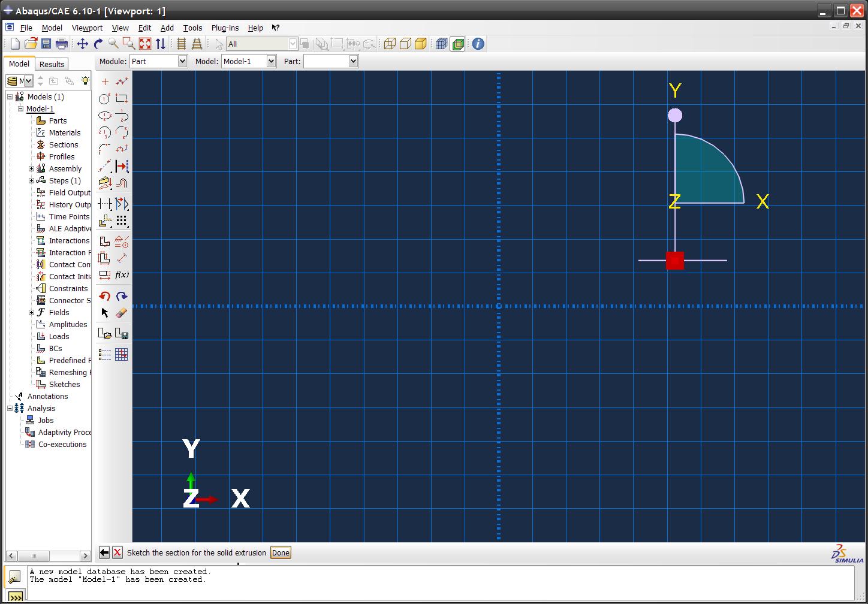Open the File menu
Viewport: 868px width, 604px height.
point(26,28)
